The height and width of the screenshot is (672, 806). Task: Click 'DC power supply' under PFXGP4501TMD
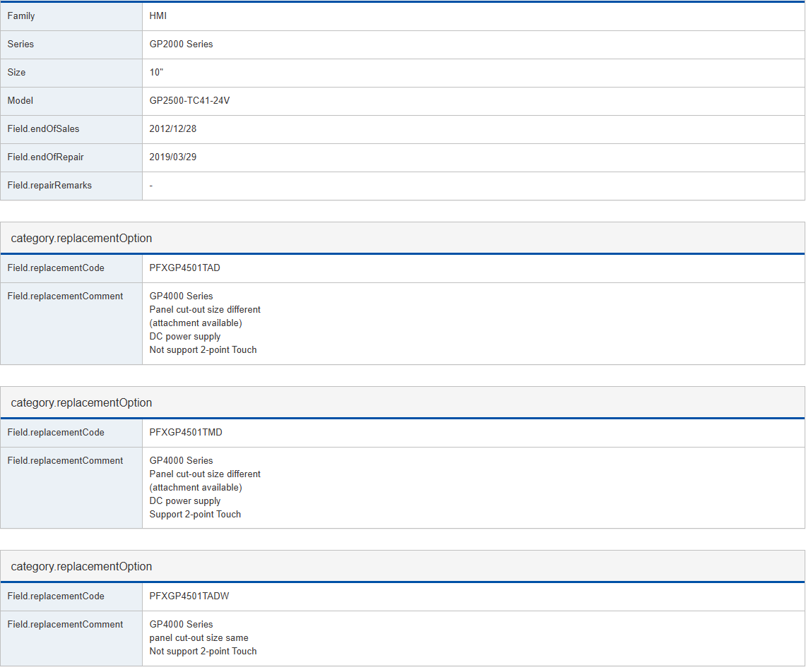pos(184,501)
